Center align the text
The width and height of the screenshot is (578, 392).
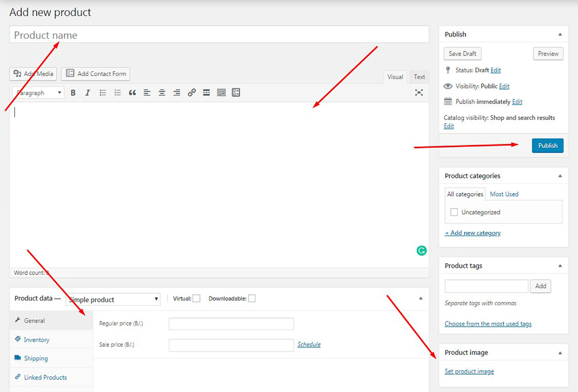click(x=162, y=93)
